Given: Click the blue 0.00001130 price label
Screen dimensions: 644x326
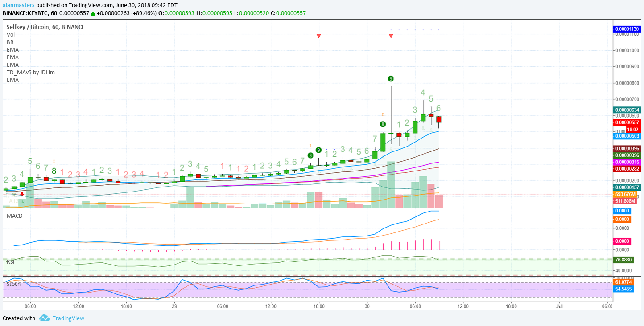Looking at the screenshot, I should [x=627, y=29].
